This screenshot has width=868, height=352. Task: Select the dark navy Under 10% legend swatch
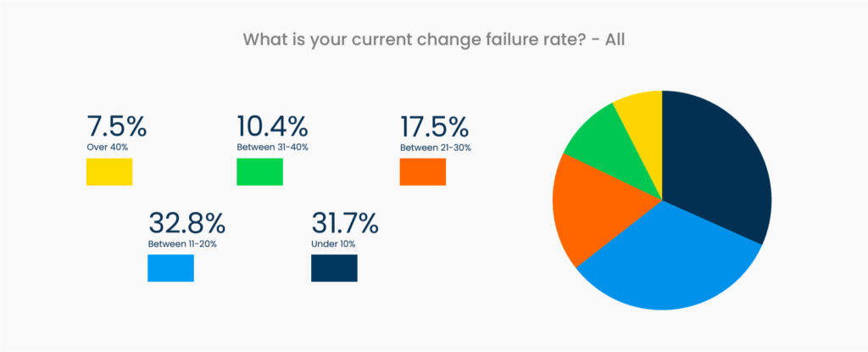[334, 268]
